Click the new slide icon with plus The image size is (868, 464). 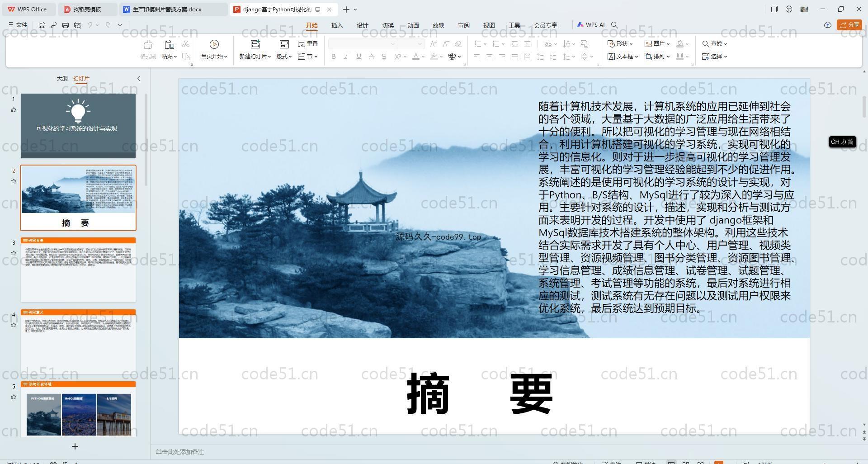(x=255, y=44)
